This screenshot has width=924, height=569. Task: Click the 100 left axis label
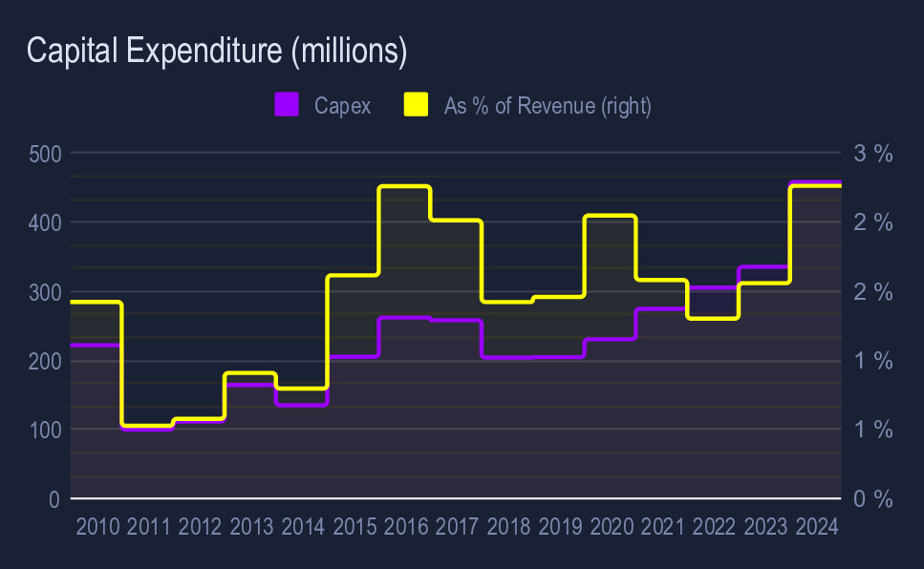pyautogui.click(x=45, y=431)
